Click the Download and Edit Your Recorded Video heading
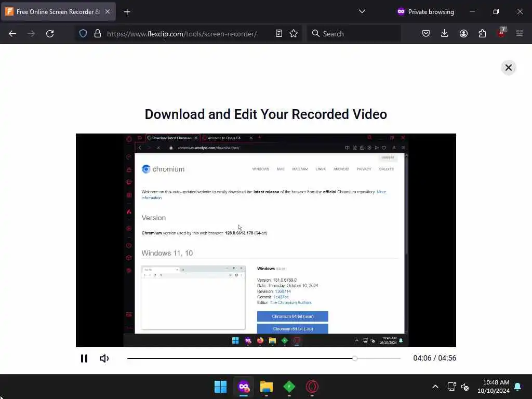This screenshot has height=399, width=532. [265, 114]
